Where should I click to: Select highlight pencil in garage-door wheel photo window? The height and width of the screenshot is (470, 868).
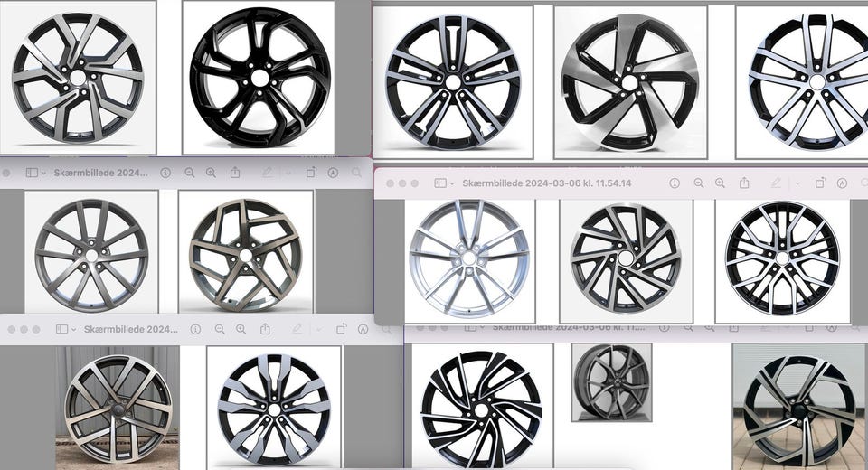click(297, 329)
